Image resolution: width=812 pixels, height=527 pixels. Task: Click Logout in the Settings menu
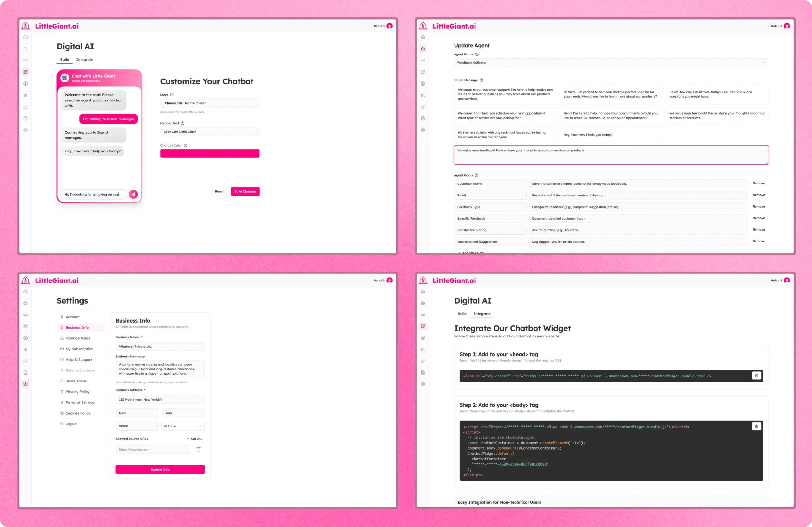pyautogui.click(x=71, y=424)
